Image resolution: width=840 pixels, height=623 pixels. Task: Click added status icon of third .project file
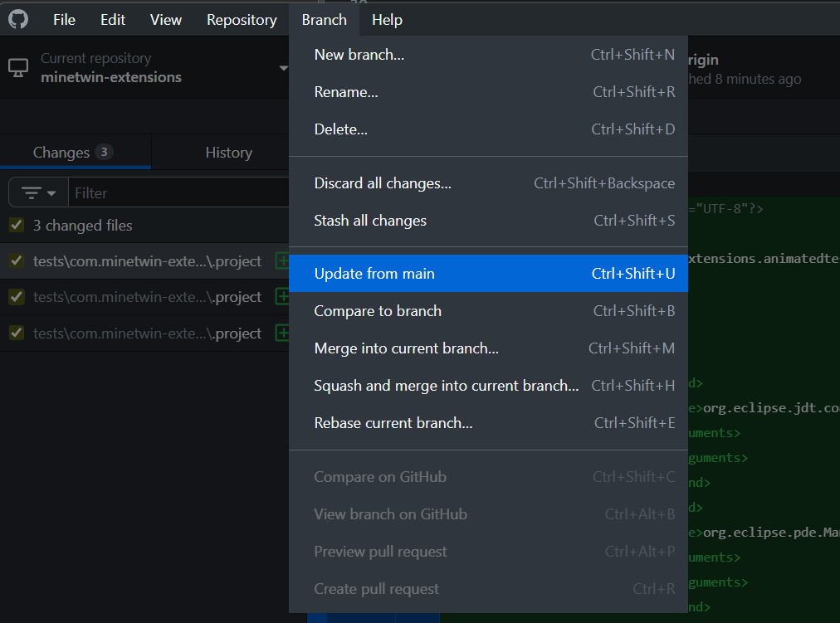(x=281, y=333)
